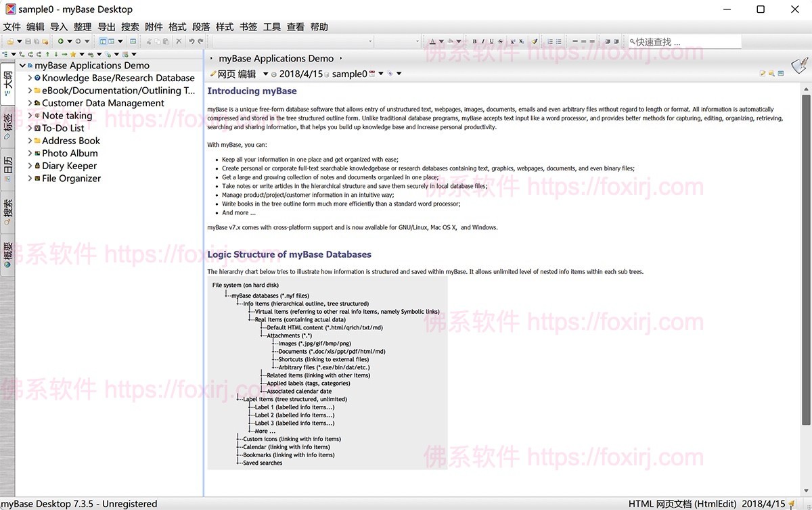
Task: Toggle subscript formatting
Action: click(522, 41)
